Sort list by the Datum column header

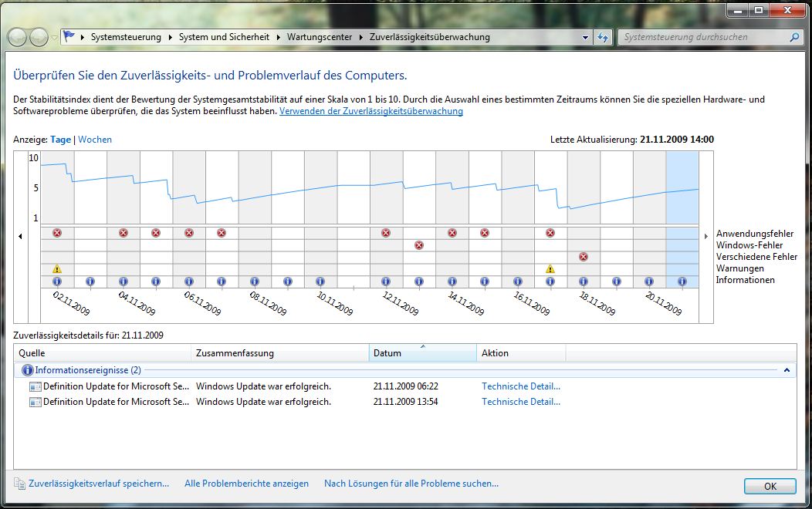pyautogui.click(x=422, y=353)
